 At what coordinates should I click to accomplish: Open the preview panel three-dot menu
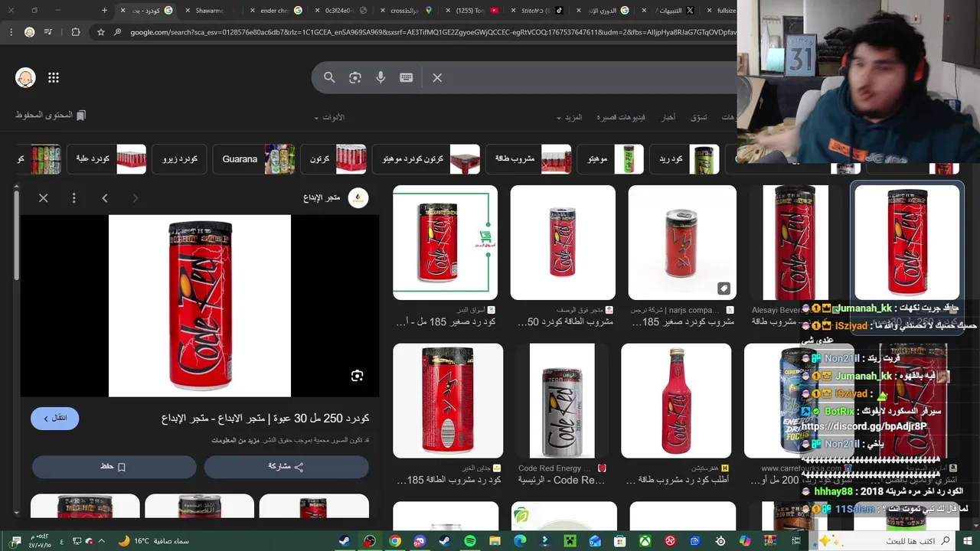point(73,198)
